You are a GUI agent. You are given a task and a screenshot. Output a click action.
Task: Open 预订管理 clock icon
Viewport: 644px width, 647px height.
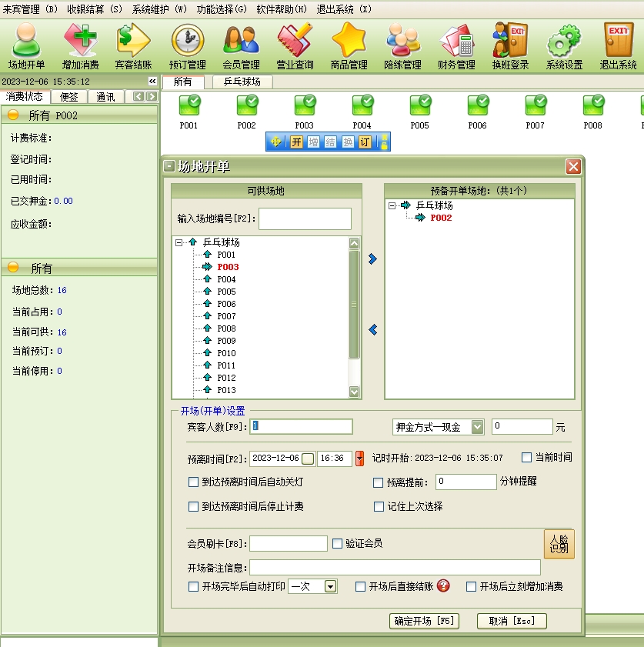pos(187,45)
